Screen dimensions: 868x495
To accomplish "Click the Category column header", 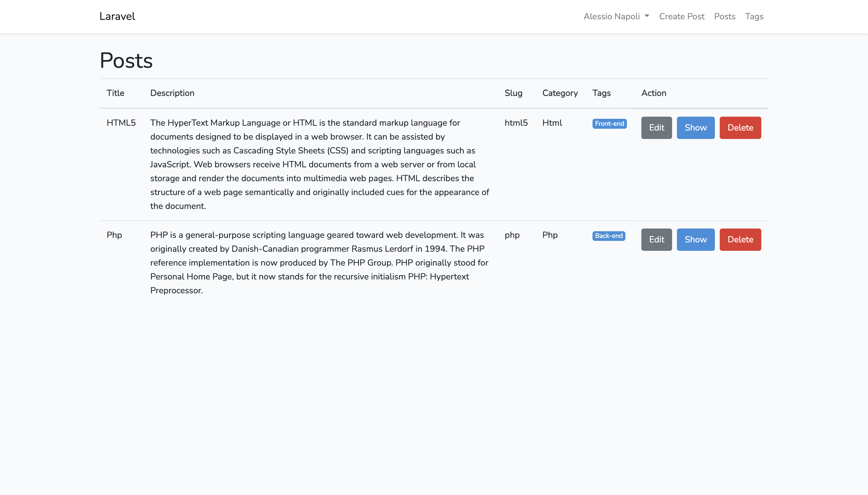I will pos(560,93).
